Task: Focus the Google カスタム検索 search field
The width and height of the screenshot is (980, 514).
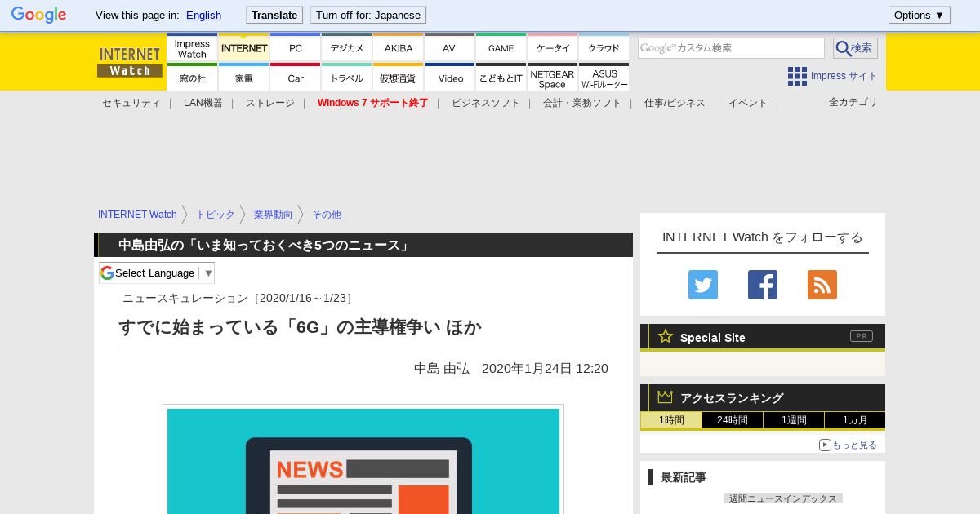Action: [x=731, y=48]
